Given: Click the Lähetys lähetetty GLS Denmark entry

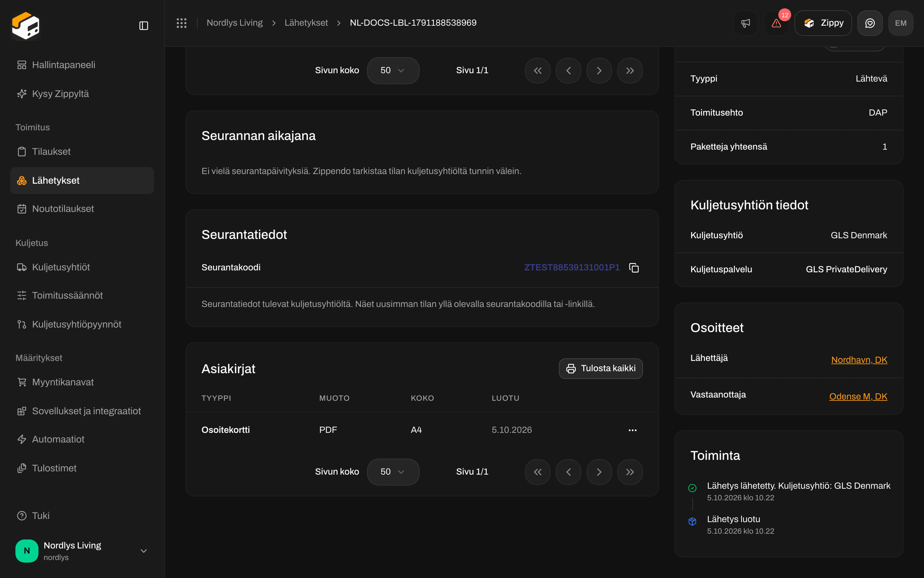Looking at the screenshot, I should pos(798,491).
